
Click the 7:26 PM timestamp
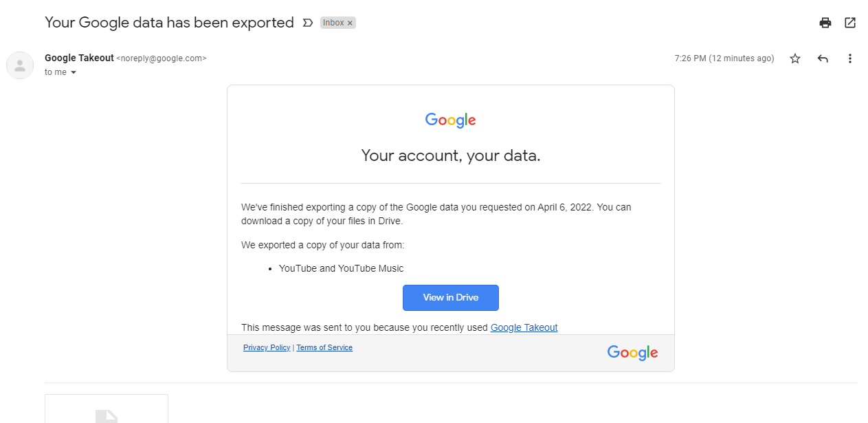724,58
